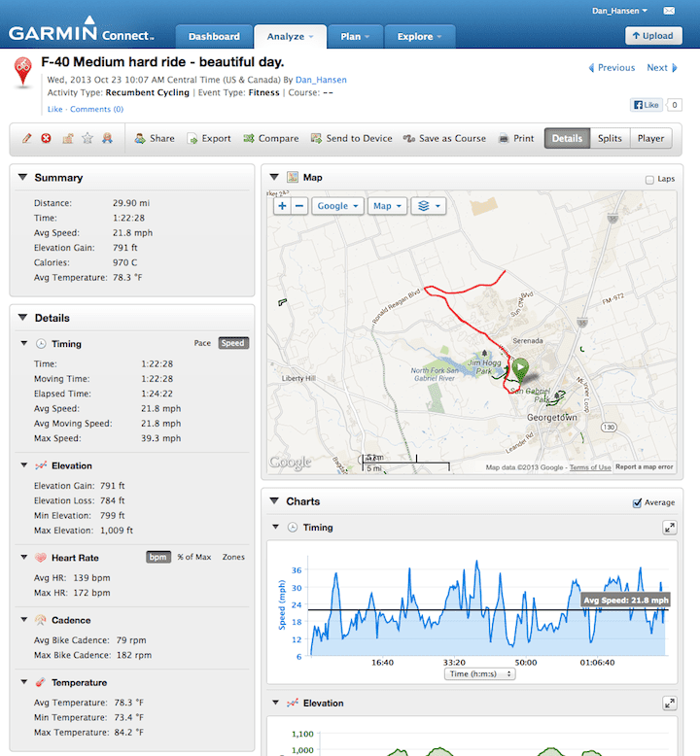Click the star favorite icon
Screen dimensions: 700x756
(87, 138)
